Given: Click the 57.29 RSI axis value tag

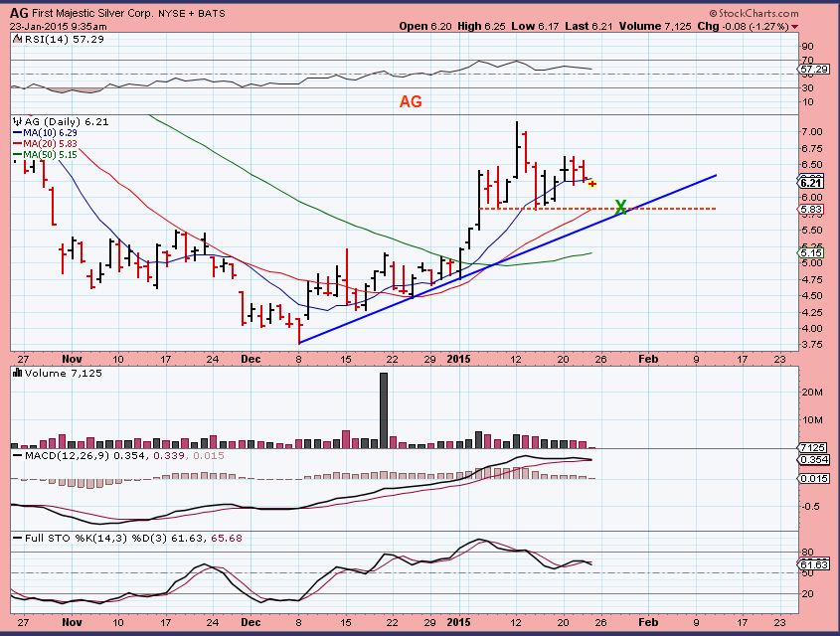Looking at the screenshot, I should coord(814,69).
